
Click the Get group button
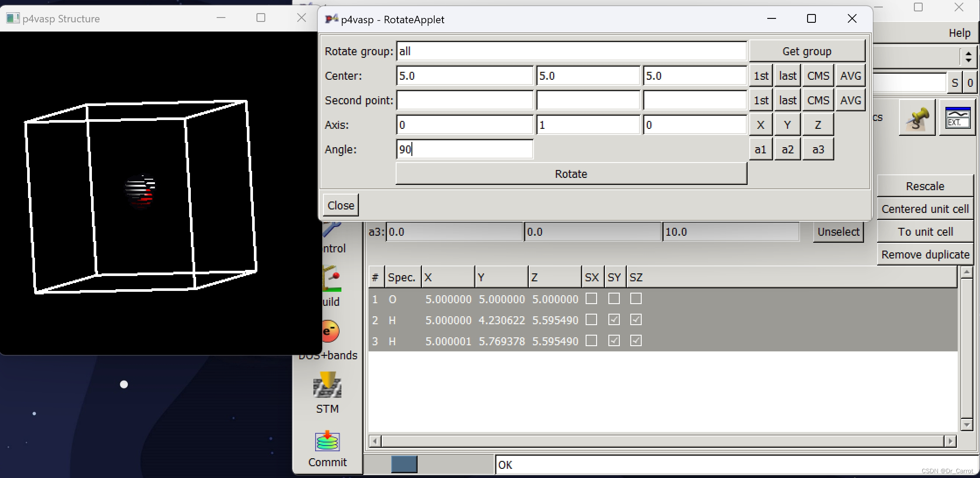[807, 51]
